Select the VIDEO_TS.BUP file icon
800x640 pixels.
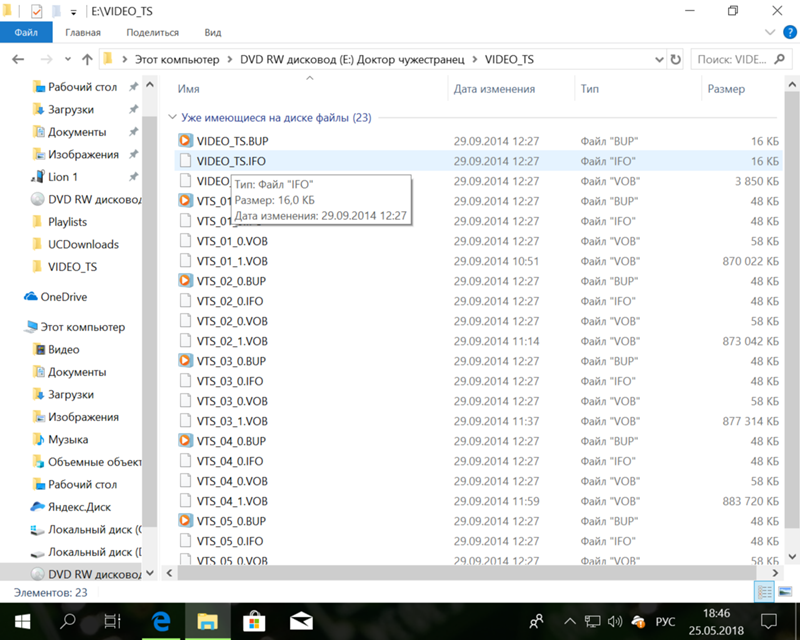click(185, 141)
